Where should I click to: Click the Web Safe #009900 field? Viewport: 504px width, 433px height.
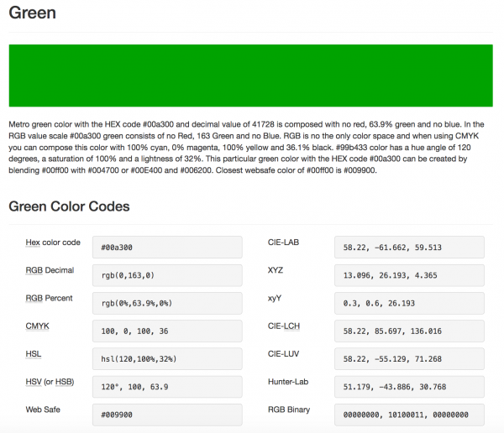[x=168, y=414]
